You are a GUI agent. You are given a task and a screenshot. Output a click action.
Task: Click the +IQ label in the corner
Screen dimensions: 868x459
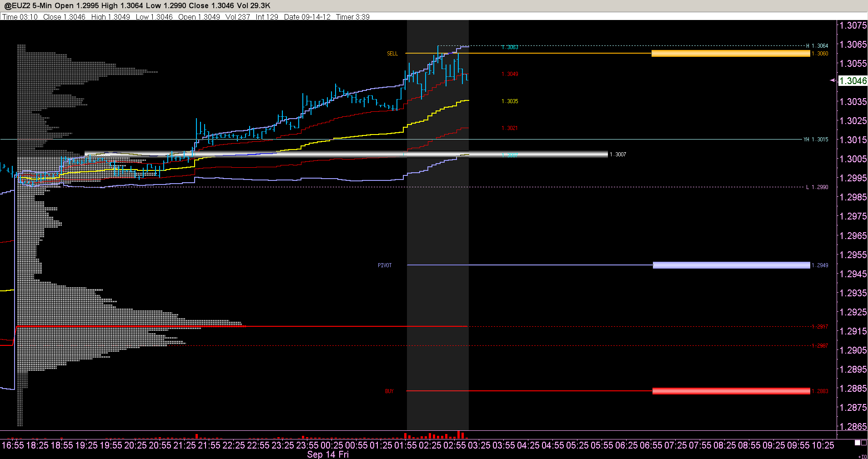click(x=863, y=456)
